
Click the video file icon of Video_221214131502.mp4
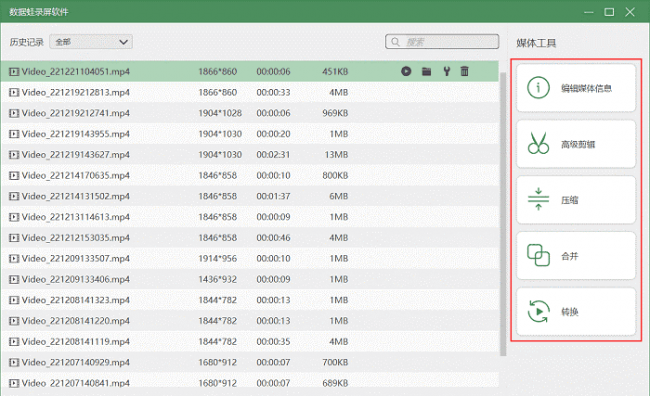(x=14, y=196)
